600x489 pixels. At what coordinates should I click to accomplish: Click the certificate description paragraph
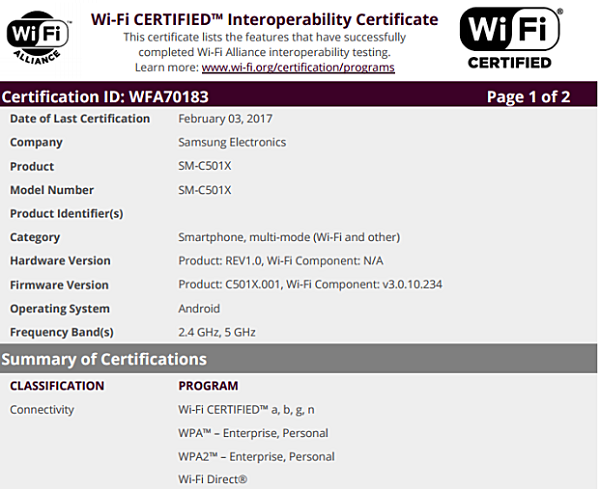tap(264, 52)
